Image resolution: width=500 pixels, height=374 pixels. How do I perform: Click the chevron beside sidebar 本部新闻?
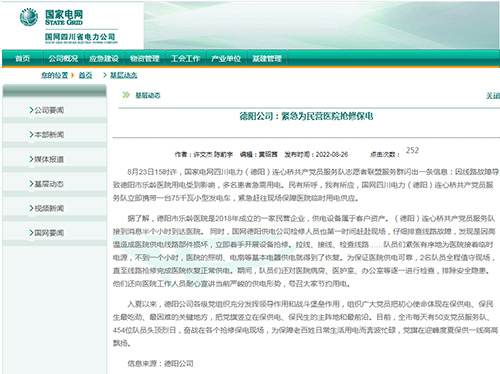31,134
